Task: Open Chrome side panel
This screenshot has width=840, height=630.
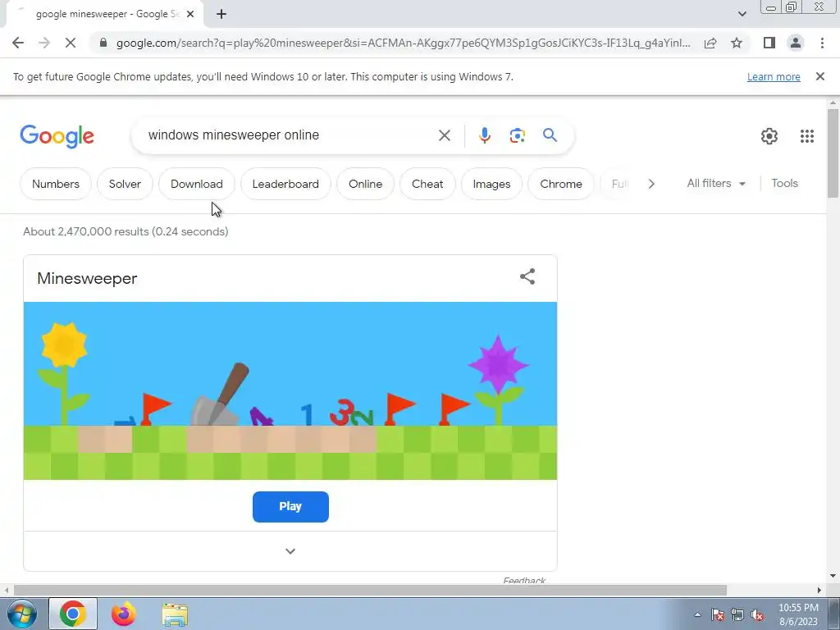Action: (x=769, y=43)
